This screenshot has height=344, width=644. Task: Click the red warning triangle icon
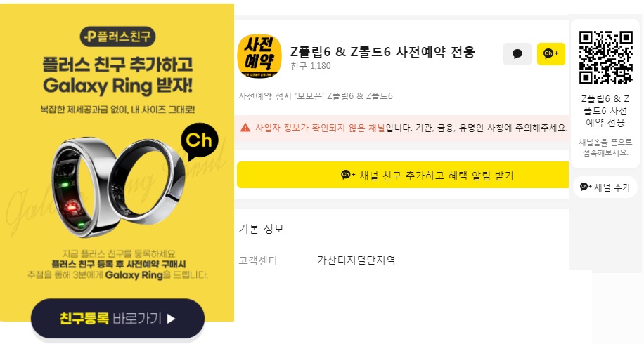[x=245, y=128]
